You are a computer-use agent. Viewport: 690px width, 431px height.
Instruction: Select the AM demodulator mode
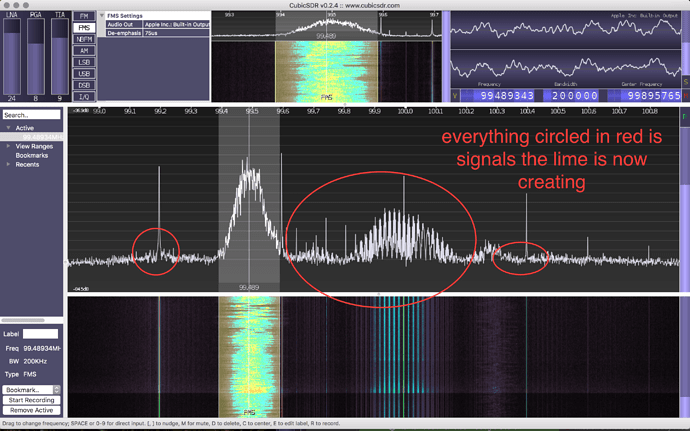84,51
